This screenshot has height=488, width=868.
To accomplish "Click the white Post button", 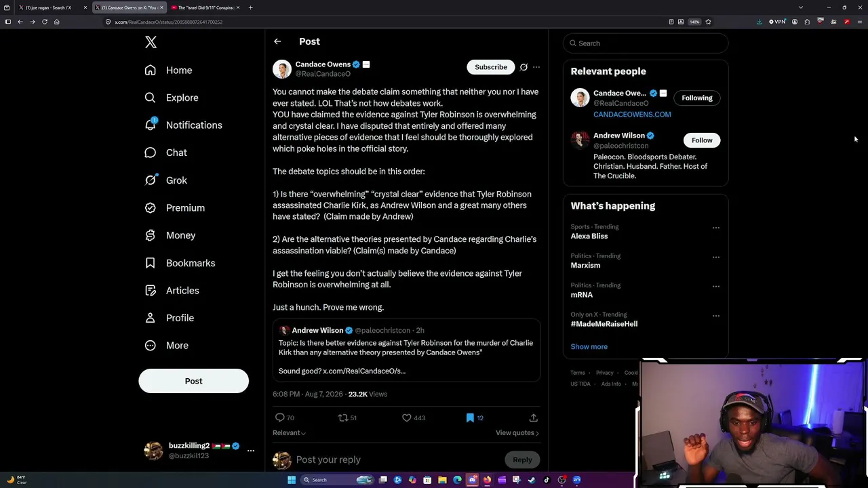I will click(194, 381).
